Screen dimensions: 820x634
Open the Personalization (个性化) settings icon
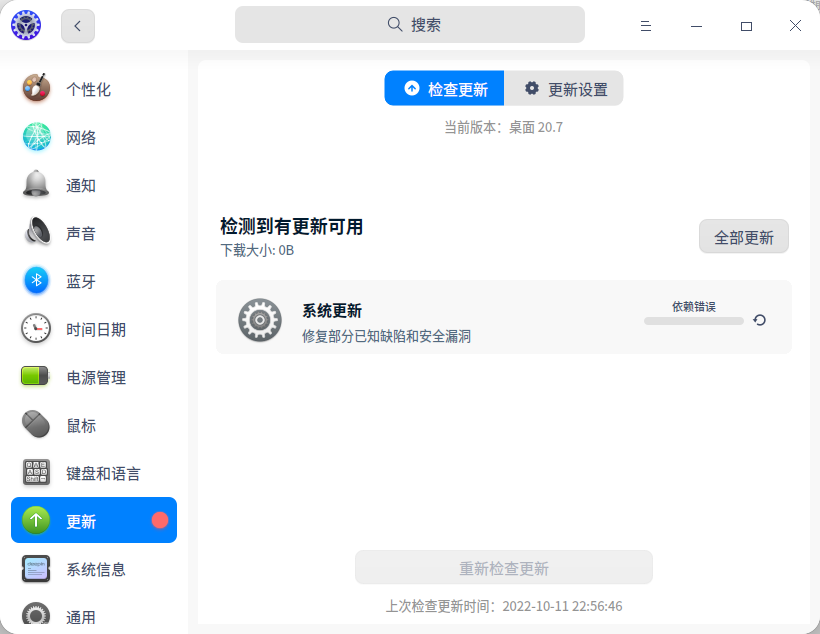click(x=35, y=88)
